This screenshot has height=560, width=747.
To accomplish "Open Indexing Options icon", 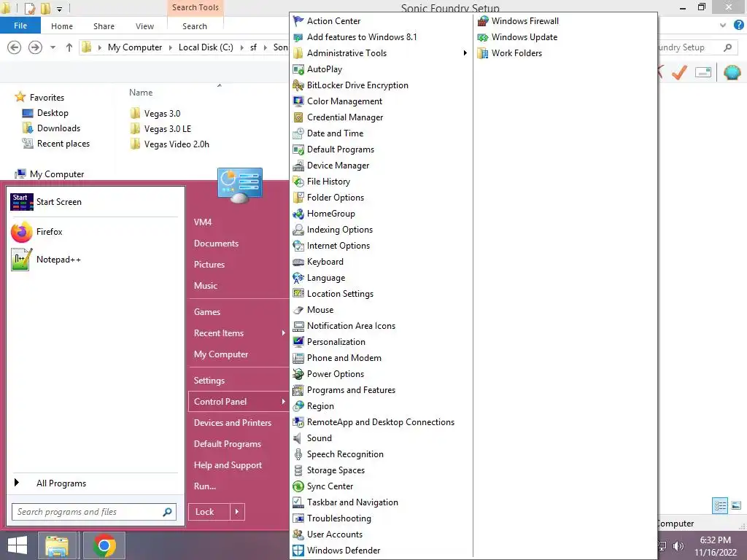I will click(x=298, y=230).
